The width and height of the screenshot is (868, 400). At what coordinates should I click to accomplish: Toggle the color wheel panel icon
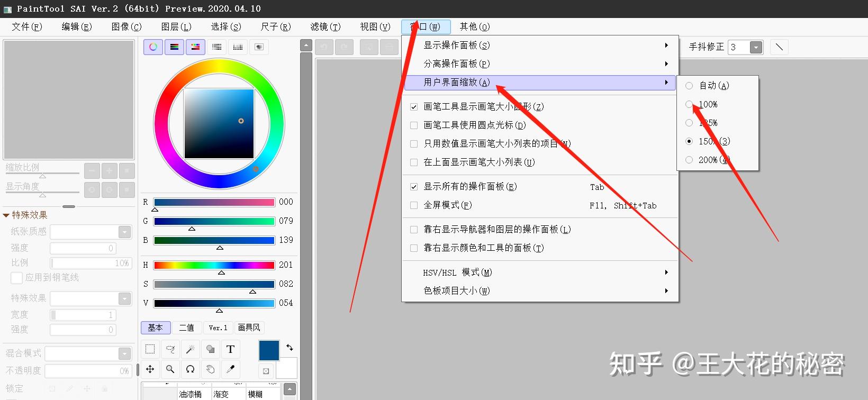pos(153,47)
